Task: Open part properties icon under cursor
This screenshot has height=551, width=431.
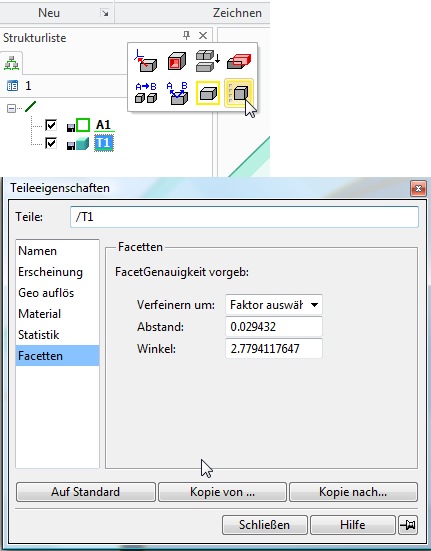Action: (239, 93)
